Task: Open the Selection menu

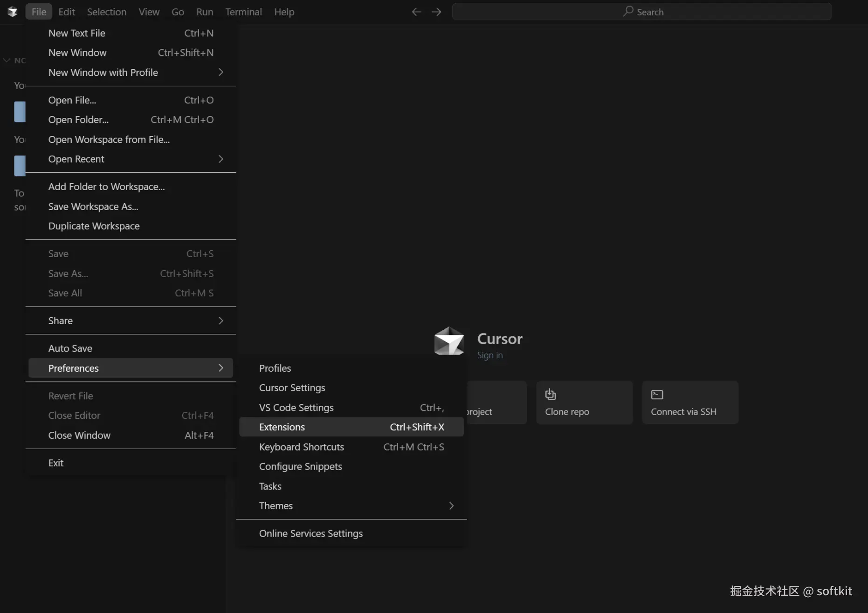Action: pyautogui.click(x=107, y=12)
